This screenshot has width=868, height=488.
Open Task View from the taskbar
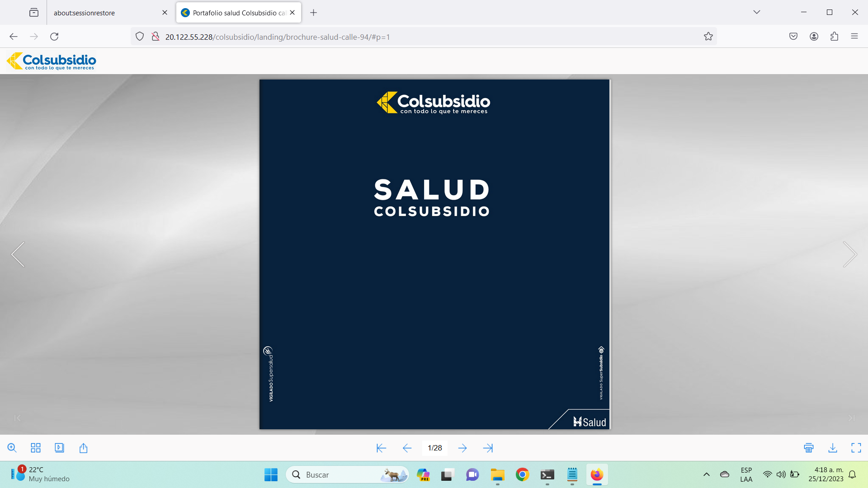(447, 475)
